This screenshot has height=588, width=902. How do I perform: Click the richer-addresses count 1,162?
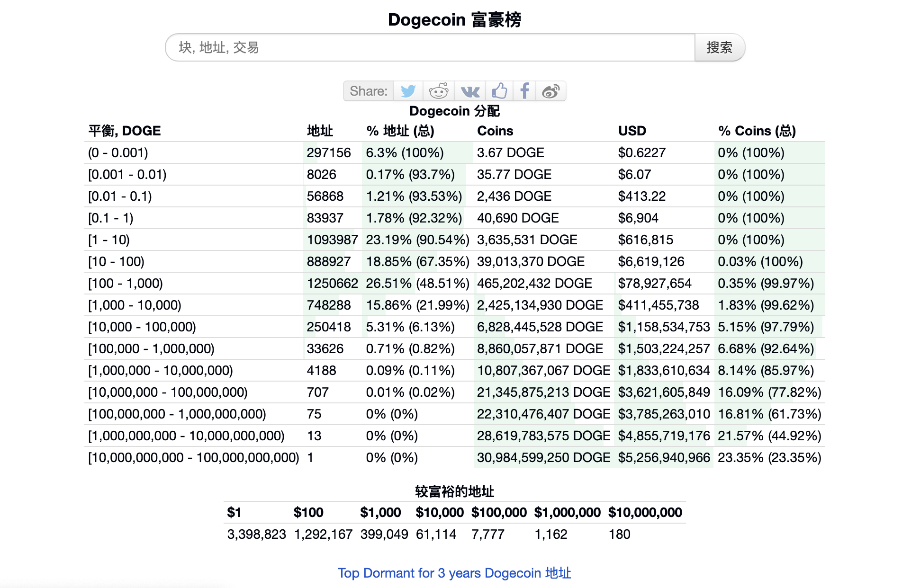point(550,534)
